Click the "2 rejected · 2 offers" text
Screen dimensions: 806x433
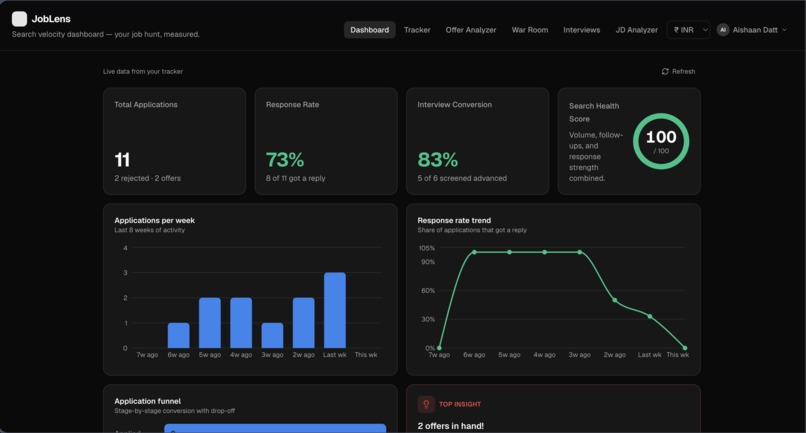148,178
